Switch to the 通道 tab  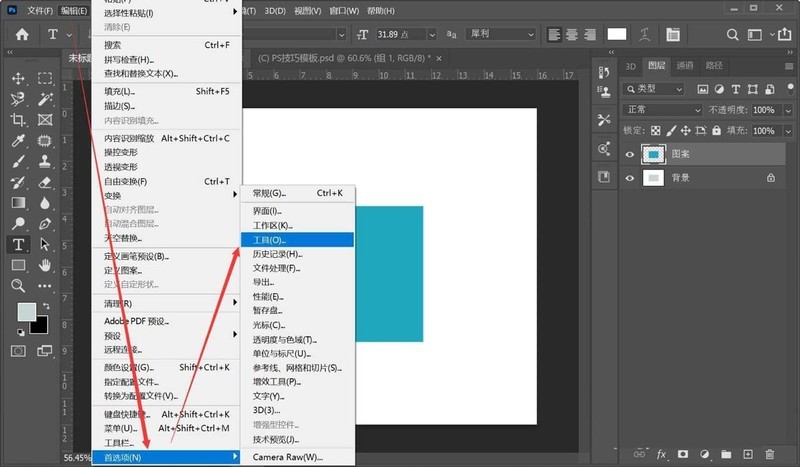685,65
